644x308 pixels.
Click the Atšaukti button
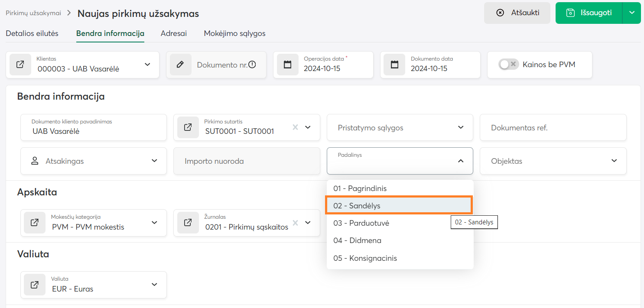(517, 13)
